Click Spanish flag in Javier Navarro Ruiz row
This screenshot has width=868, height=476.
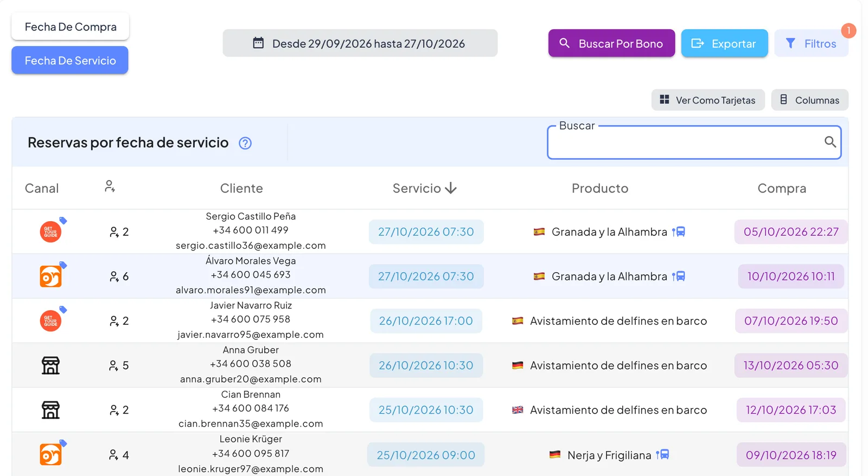(x=518, y=321)
